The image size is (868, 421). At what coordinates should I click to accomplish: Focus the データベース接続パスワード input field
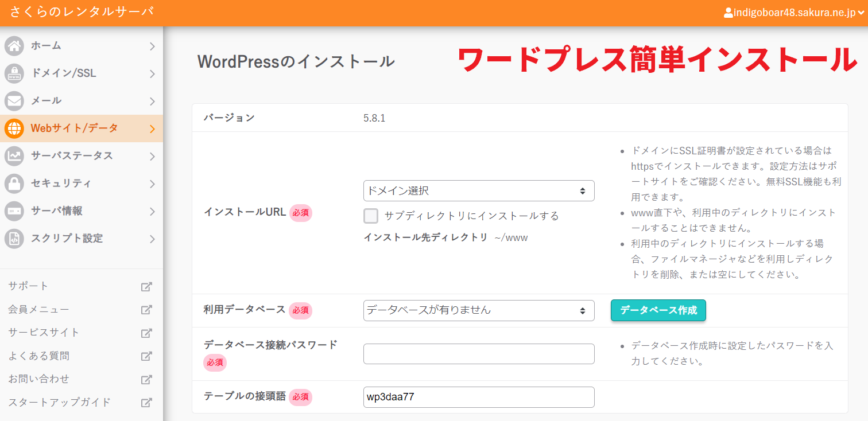[479, 354]
